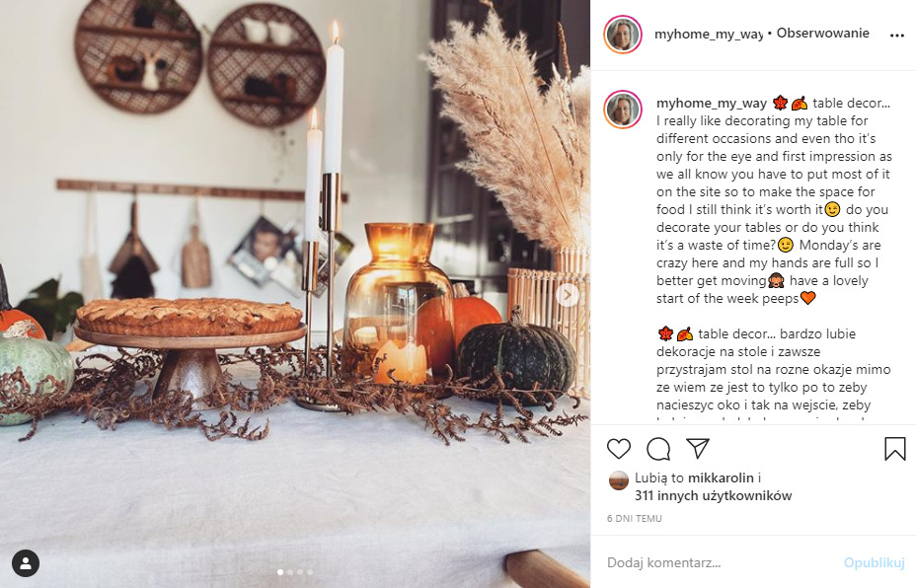Select second carousel dot indicator
Viewport: 916px width, 588px height.
click(x=290, y=572)
